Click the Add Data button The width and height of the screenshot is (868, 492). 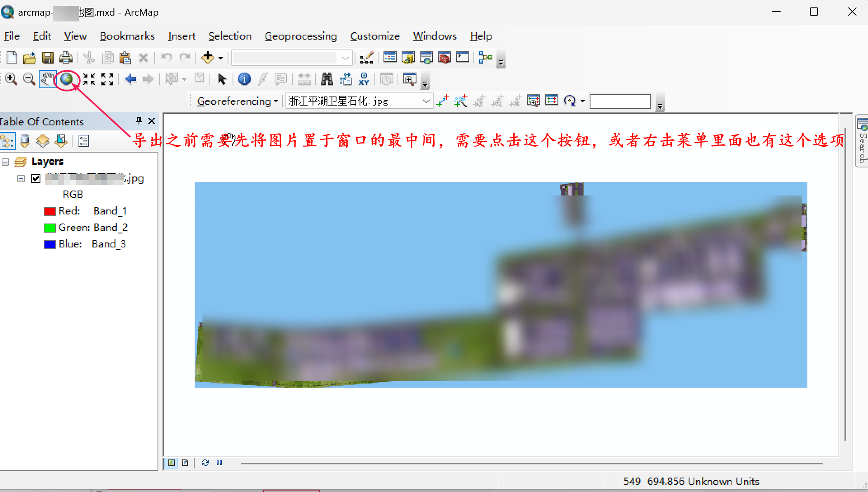pos(207,58)
